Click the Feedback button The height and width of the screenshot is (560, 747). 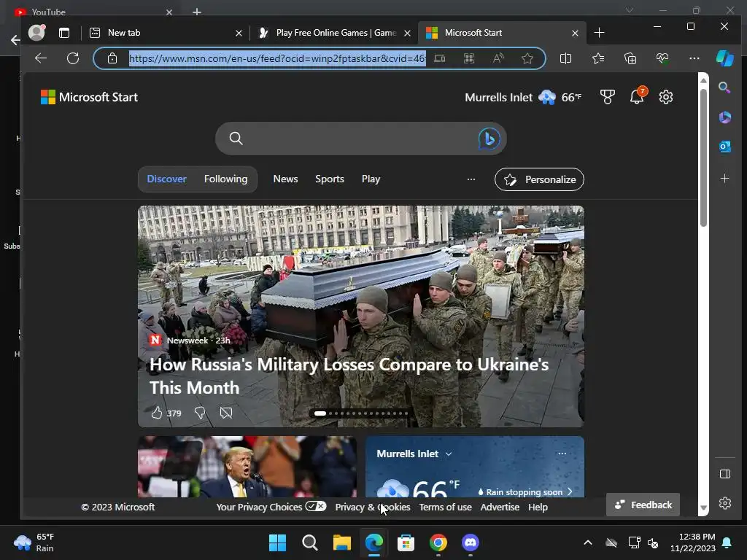click(x=643, y=505)
